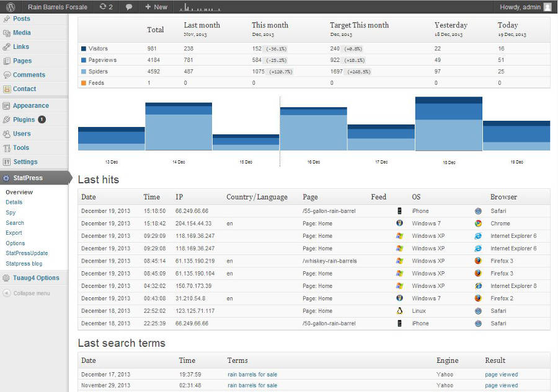Open the Rain Barrels Forsale site link
This screenshot has width=558, height=392.
57,7
